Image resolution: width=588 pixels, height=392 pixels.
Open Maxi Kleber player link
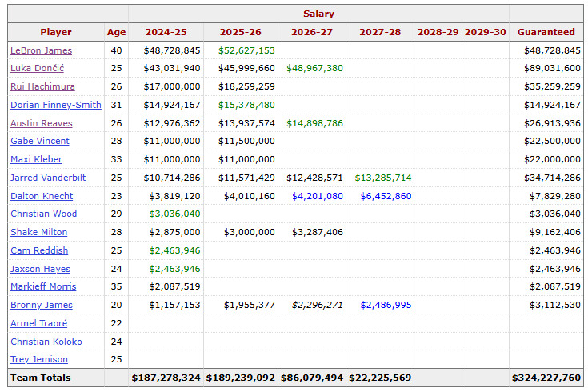(x=36, y=159)
